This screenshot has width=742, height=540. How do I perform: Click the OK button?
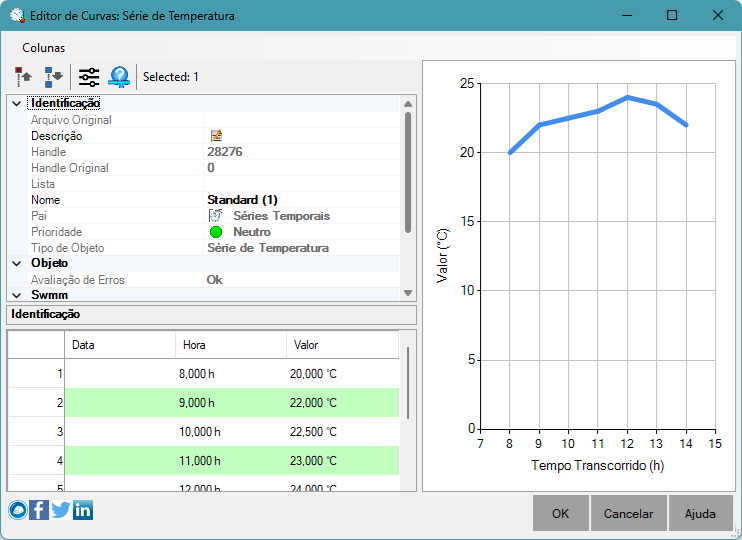pyautogui.click(x=561, y=513)
